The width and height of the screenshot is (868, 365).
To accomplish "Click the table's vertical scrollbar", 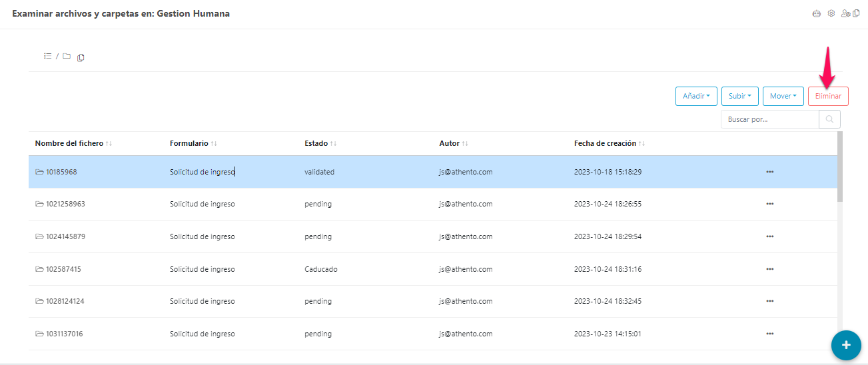I will [x=839, y=167].
